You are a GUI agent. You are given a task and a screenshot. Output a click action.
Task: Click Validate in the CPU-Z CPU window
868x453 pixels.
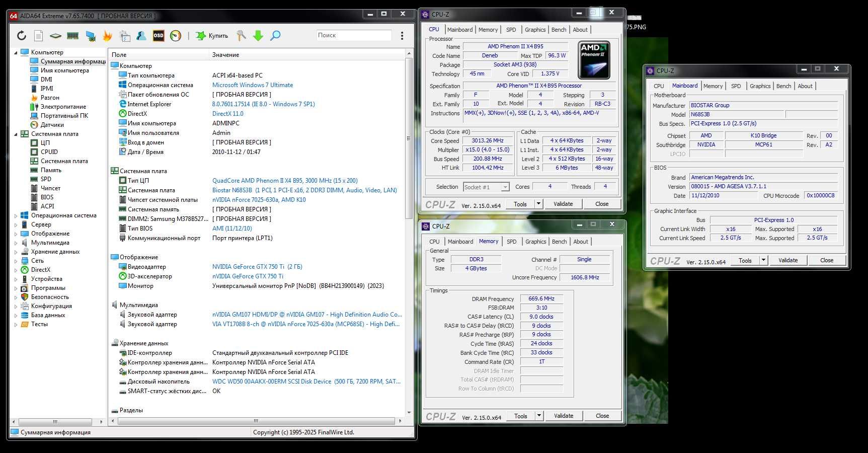(563, 204)
